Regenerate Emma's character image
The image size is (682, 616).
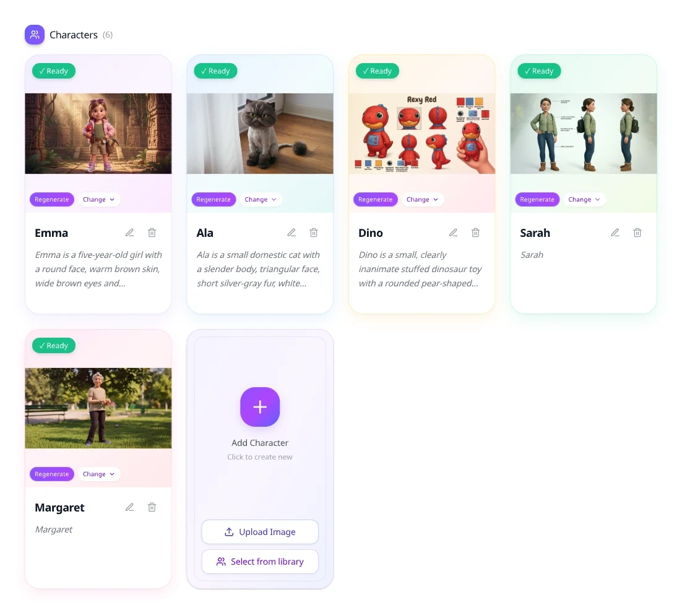coord(52,200)
